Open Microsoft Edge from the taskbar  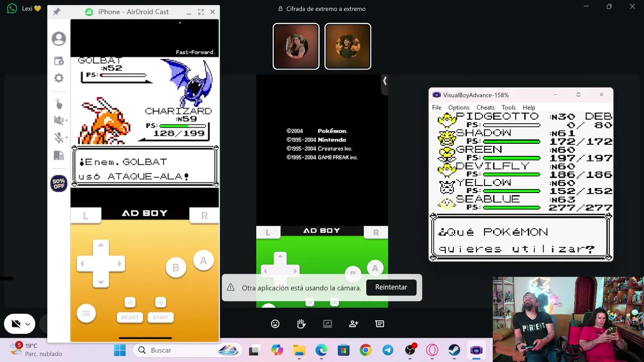click(x=321, y=350)
